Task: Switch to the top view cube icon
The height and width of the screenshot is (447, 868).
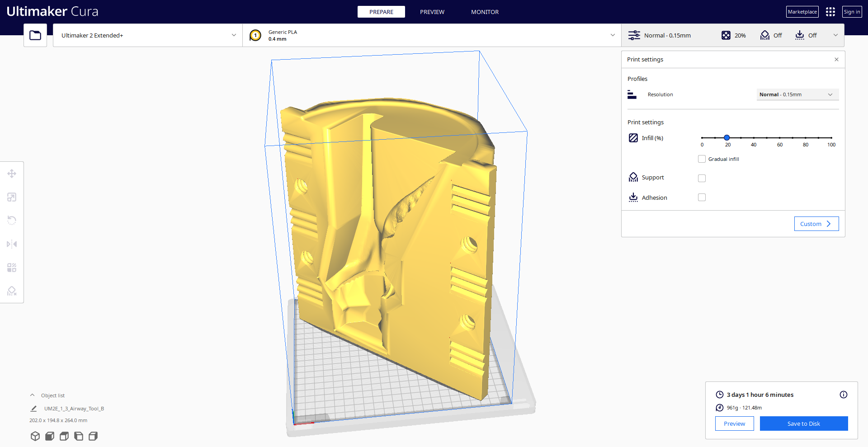Action: point(64,436)
